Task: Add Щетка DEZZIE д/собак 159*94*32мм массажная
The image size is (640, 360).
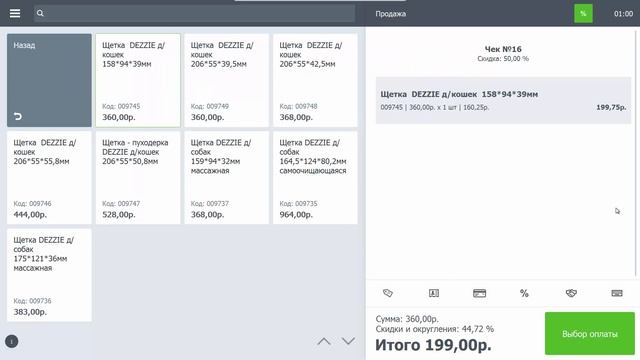Action: 227,178
